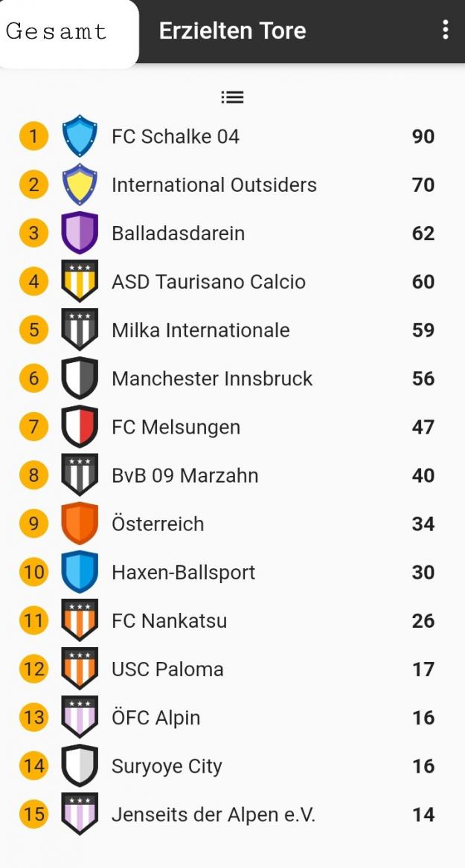
Task: Click ASD Taurisano Calcio striped crest
Action: pos(80,281)
